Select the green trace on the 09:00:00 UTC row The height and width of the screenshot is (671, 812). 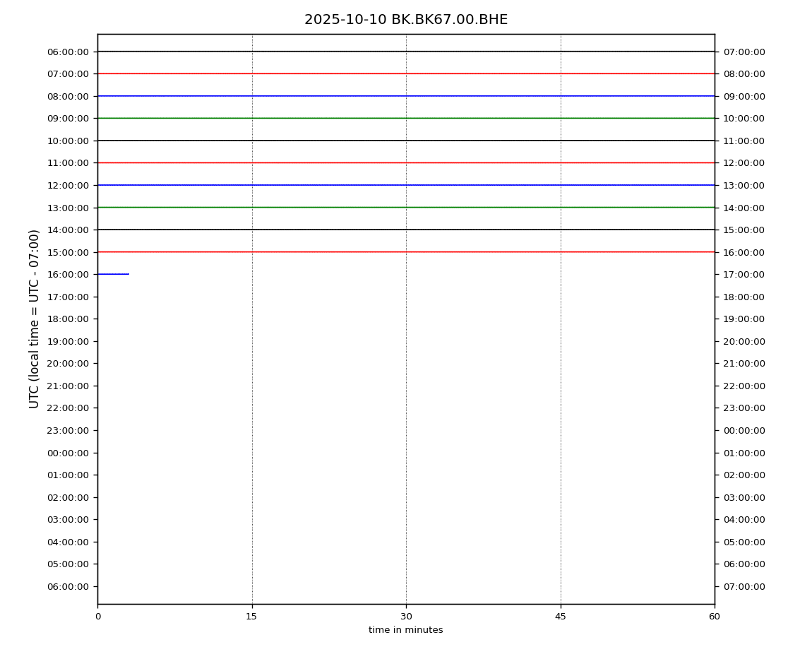click(x=406, y=118)
